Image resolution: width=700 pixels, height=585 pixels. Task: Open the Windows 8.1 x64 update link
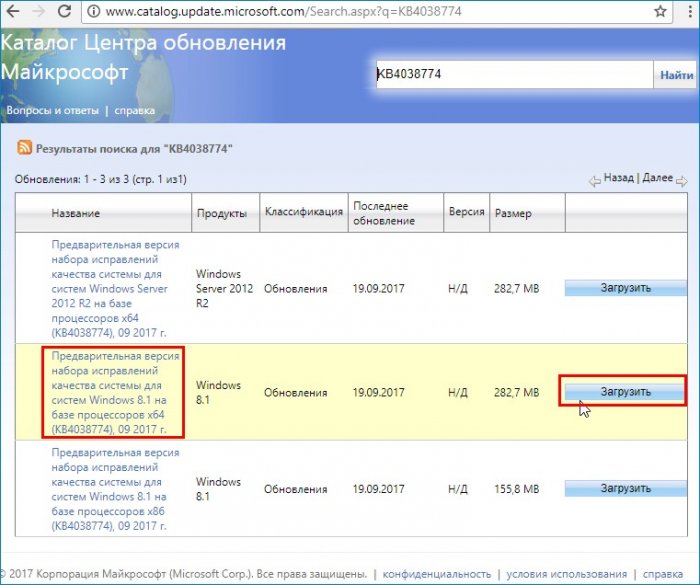(x=115, y=393)
